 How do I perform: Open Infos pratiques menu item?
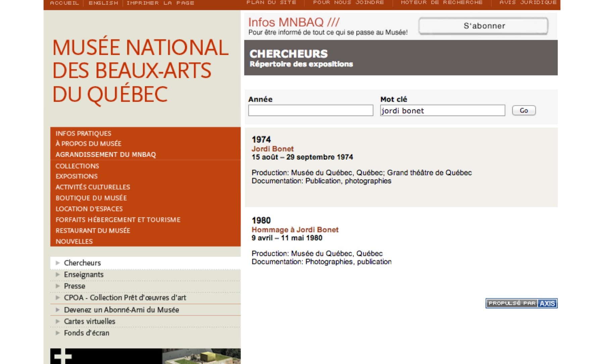click(x=83, y=133)
